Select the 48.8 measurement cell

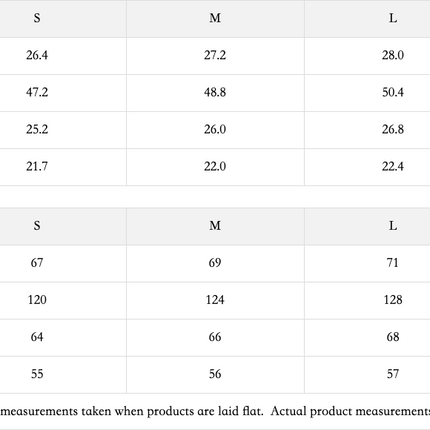click(215, 92)
